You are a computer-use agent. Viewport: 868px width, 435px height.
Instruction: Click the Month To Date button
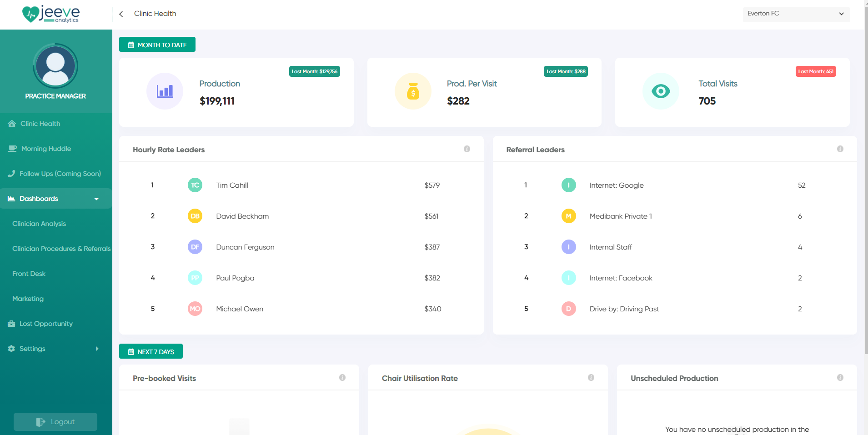(157, 45)
